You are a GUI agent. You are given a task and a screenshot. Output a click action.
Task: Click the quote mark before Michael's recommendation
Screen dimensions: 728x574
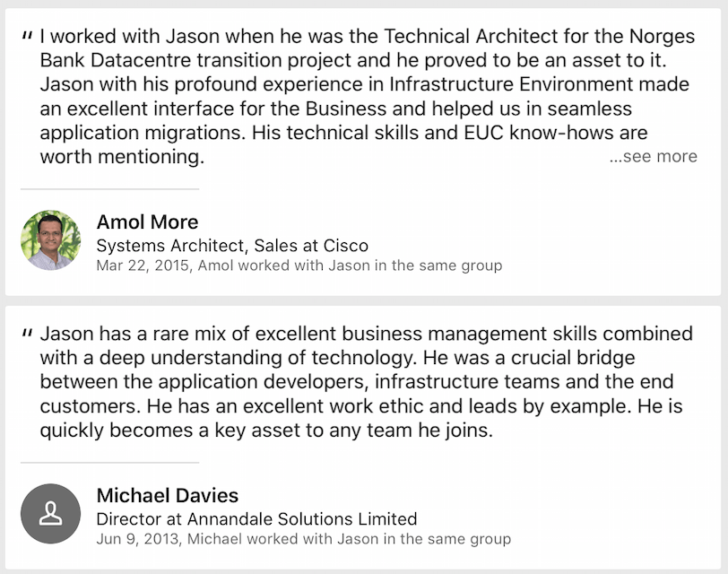[27, 334]
